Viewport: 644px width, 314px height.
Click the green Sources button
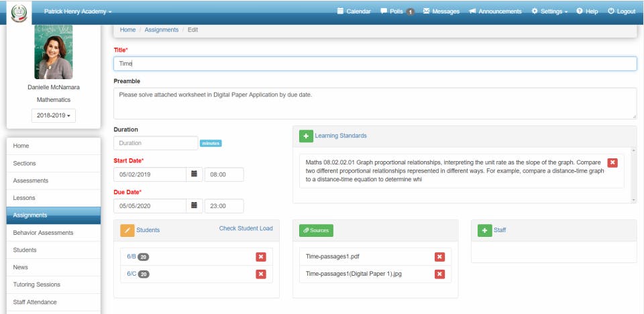click(316, 231)
